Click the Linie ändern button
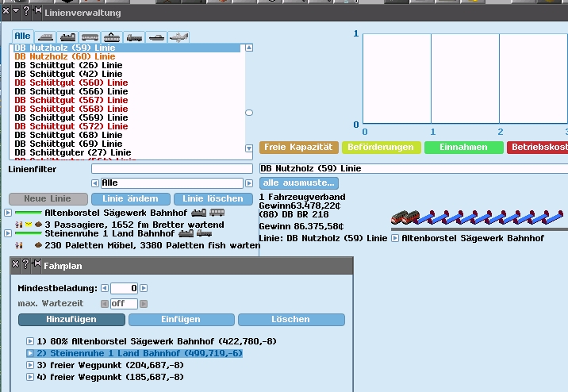Screen dimensions: 568x392 131,199
